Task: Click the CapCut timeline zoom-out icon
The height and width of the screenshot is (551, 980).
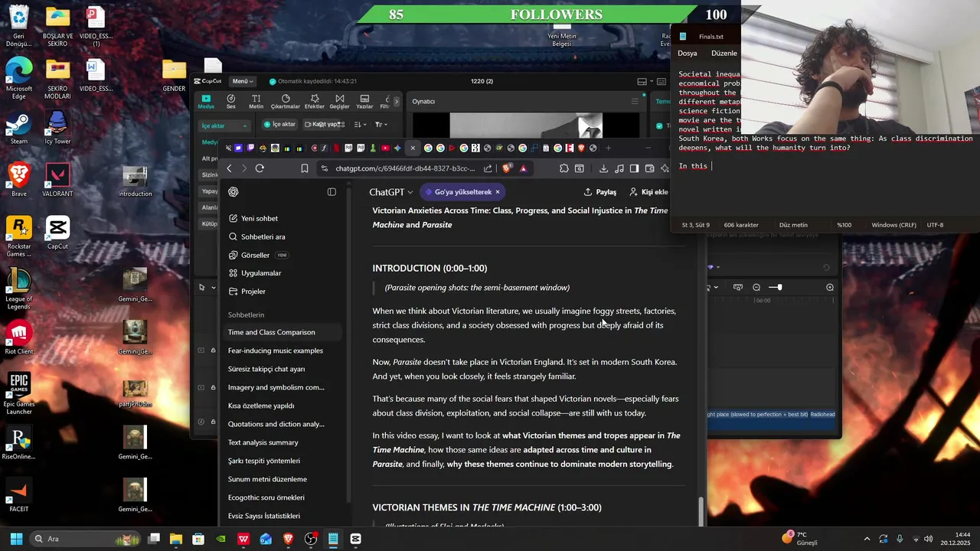Action: pos(756,287)
